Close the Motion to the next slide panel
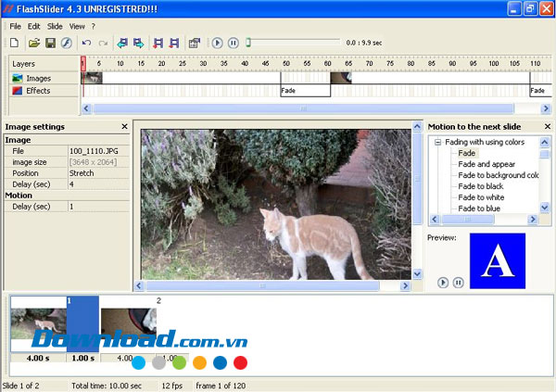This screenshot has width=556, height=392. (548, 126)
